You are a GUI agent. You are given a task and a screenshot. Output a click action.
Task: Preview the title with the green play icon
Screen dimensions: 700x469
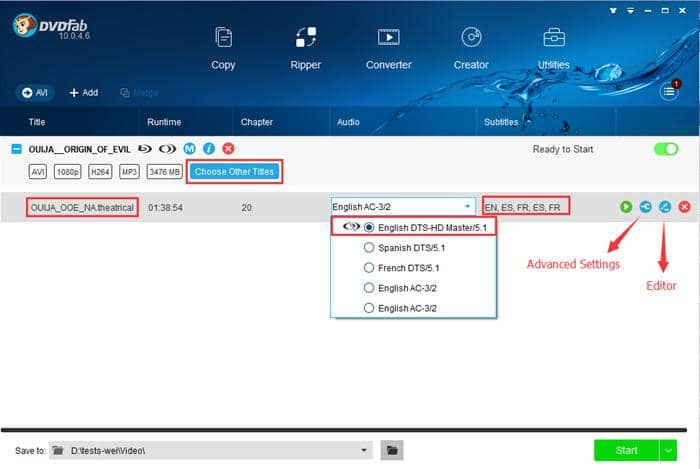tap(626, 207)
